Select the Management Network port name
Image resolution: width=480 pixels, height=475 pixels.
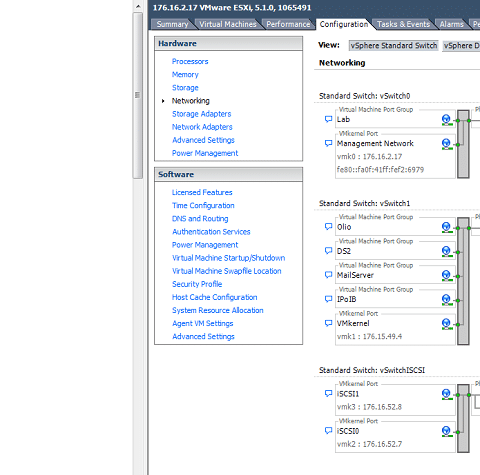coord(375,144)
